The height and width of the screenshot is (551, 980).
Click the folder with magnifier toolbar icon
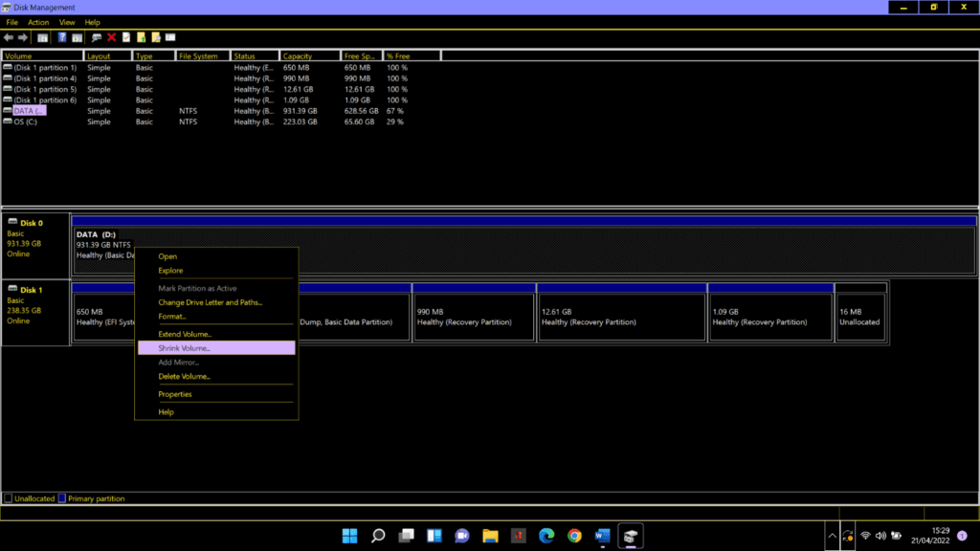(x=155, y=37)
